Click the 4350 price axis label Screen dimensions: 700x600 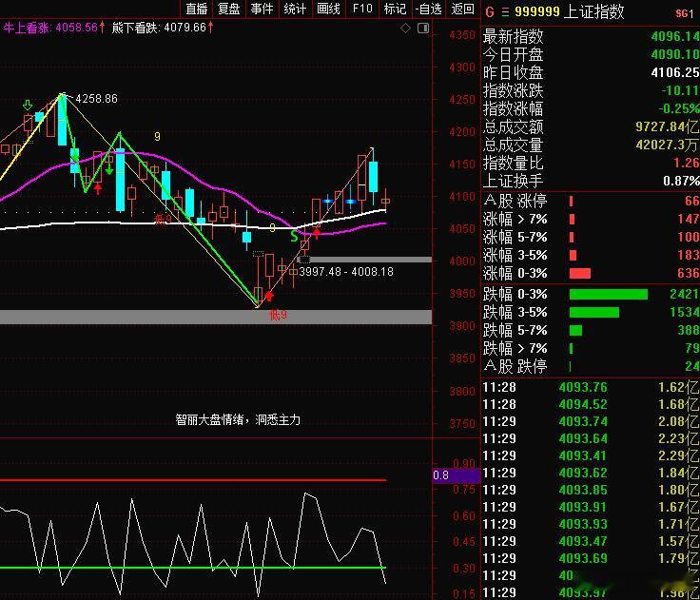click(x=462, y=35)
